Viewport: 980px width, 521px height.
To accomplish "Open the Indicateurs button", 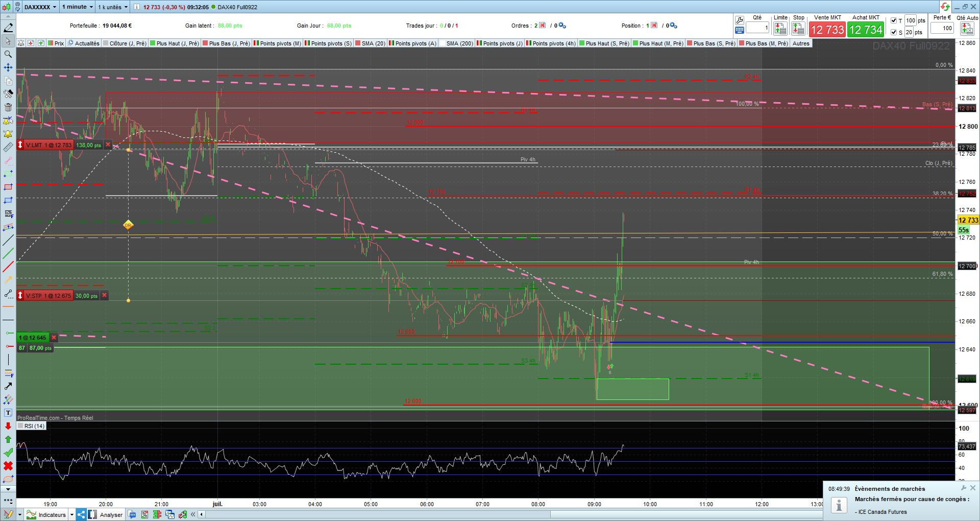I will (x=47, y=515).
